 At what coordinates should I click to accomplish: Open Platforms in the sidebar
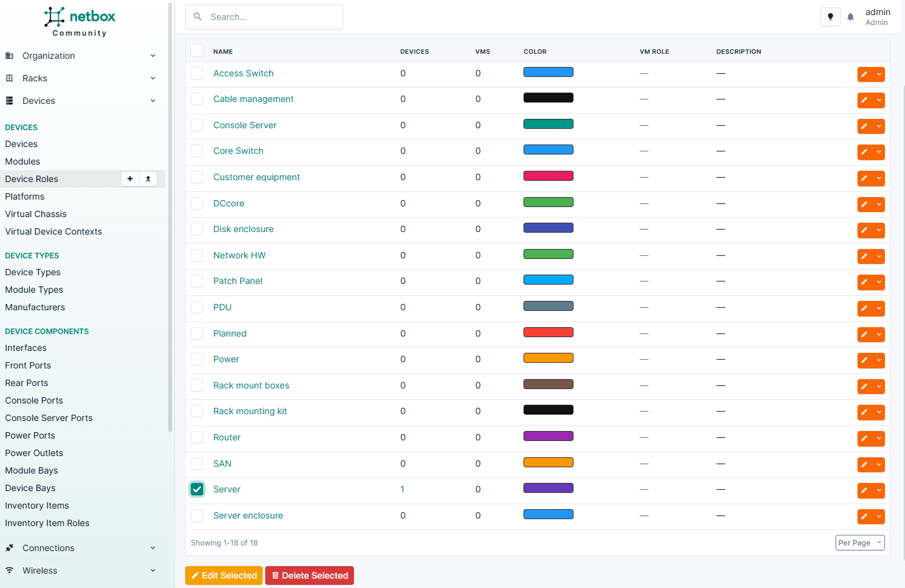[25, 196]
